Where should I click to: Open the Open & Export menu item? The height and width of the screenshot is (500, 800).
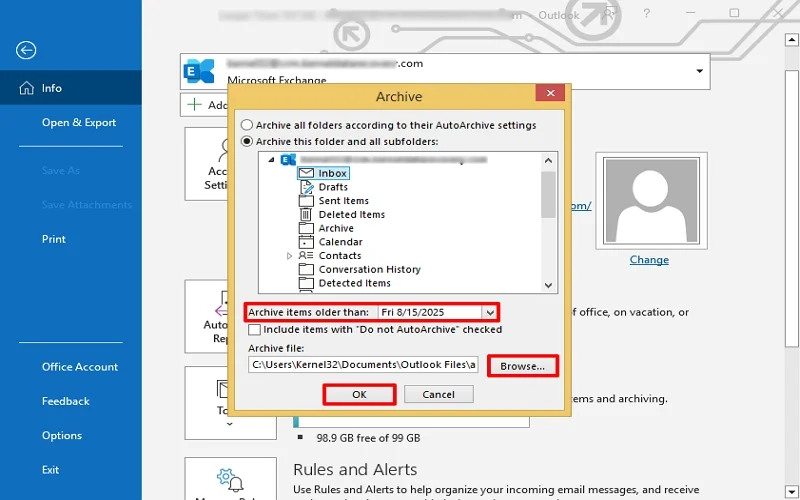[x=79, y=122]
